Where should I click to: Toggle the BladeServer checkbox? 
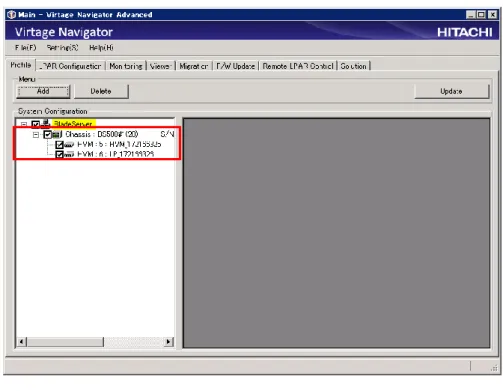point(36,124)
